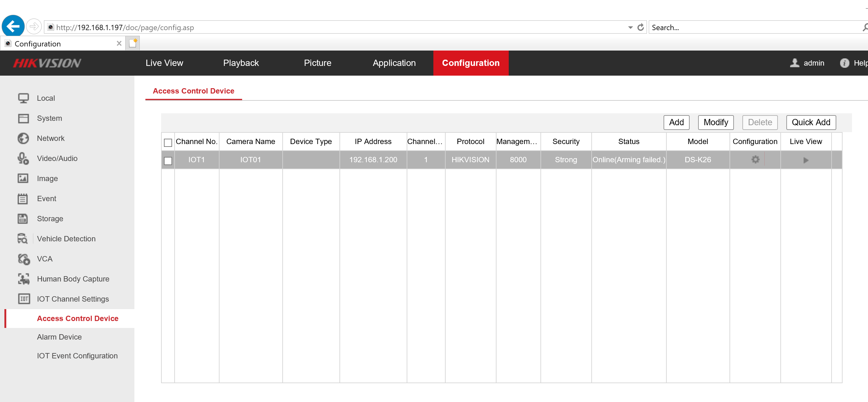Screen dimensions: 868x402
Task: Select the IOT Channel Settings sidebar icon
Action: [x=23, y=298]
